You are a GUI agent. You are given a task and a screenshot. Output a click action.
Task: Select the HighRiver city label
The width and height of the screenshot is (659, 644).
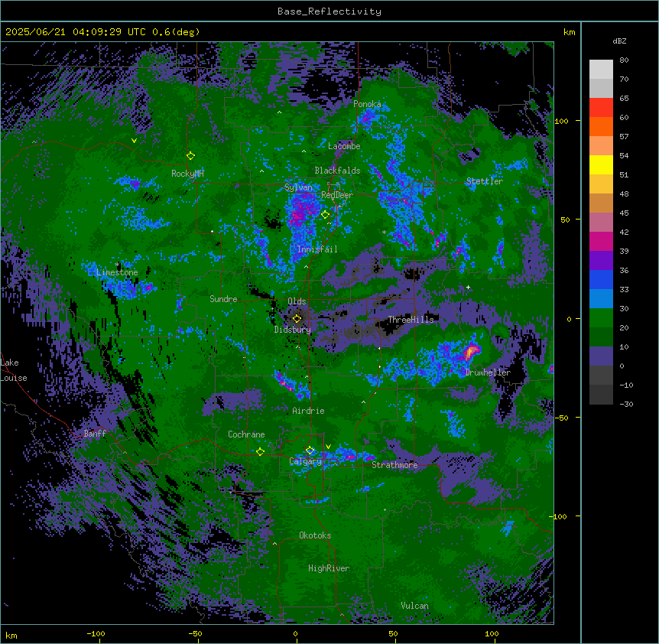(329, 568)
